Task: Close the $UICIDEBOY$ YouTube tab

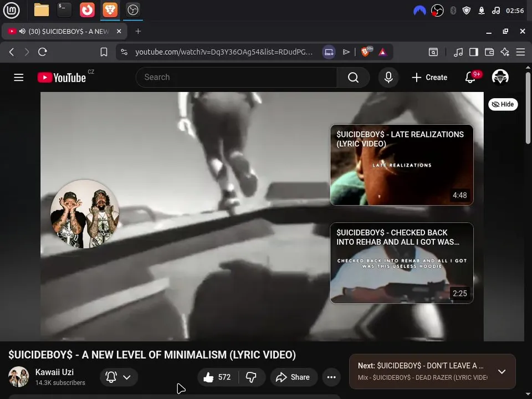Action: click(x=119, y=31)
